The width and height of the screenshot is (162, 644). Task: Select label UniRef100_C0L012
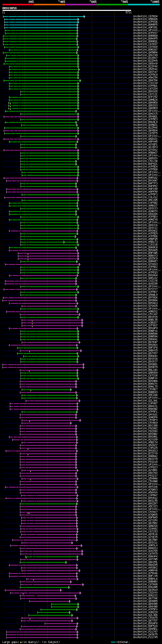point(145,197)
